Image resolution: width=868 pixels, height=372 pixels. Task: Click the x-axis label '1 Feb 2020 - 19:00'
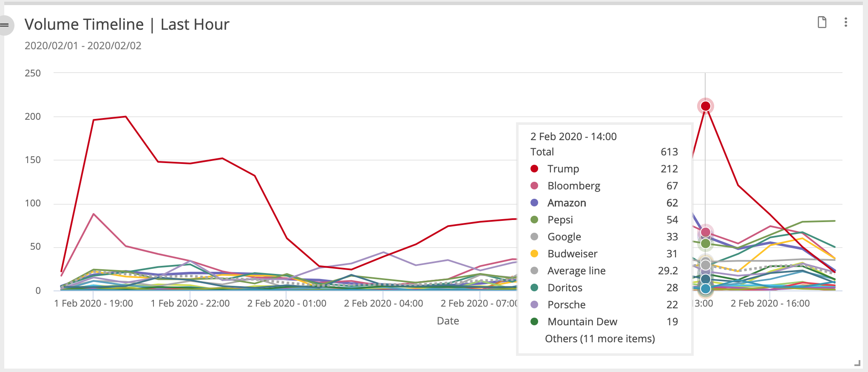94,303
